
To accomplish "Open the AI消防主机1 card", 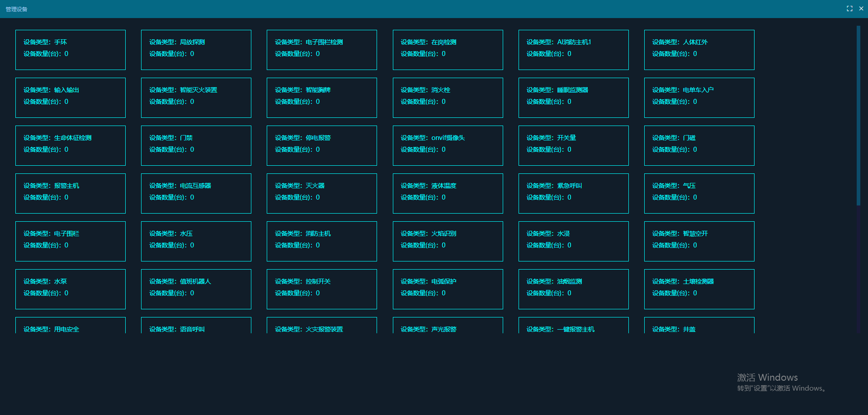I will (x=573, y=50).
